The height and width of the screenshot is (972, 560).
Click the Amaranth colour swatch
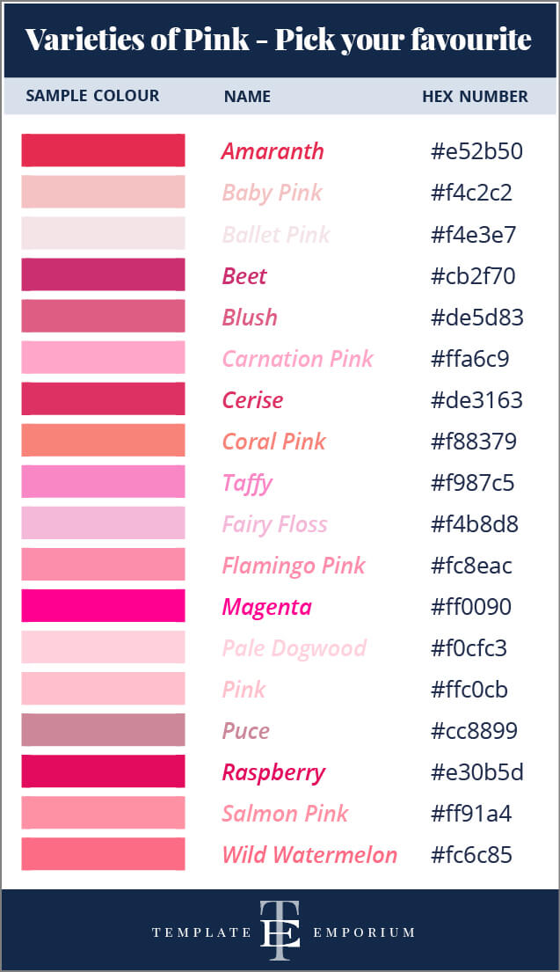coord(103,150)
